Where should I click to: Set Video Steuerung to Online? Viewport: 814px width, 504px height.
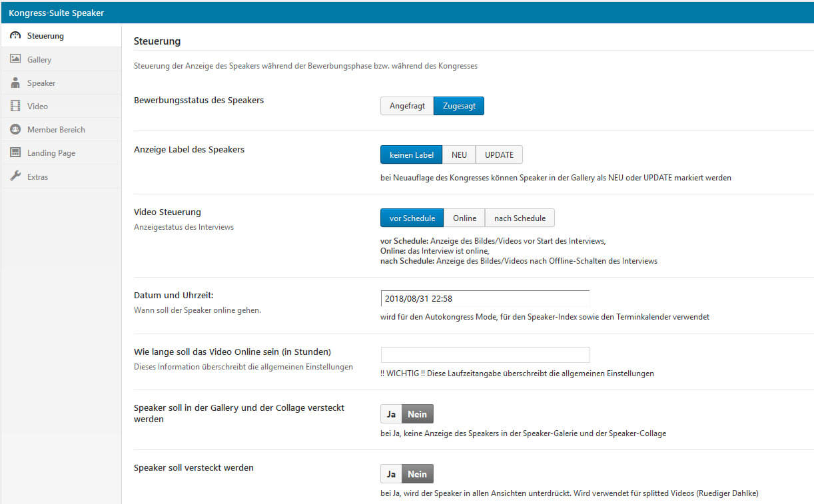(464, 218)
